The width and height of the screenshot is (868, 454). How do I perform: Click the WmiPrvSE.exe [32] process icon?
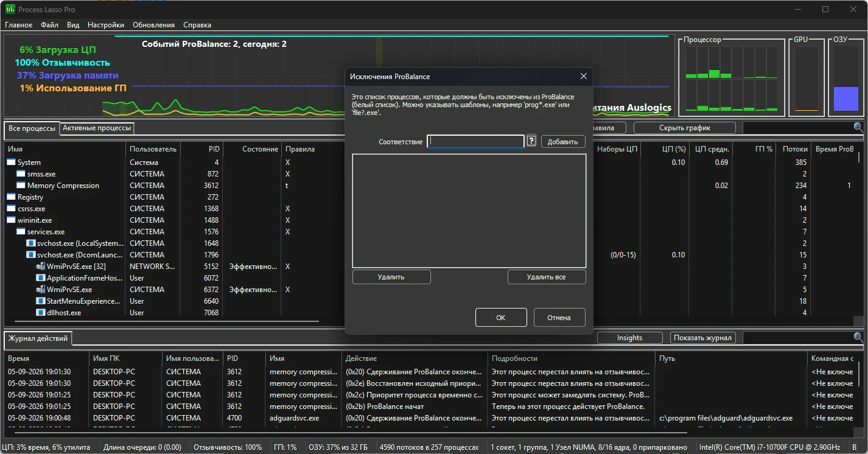coord(40,267)
